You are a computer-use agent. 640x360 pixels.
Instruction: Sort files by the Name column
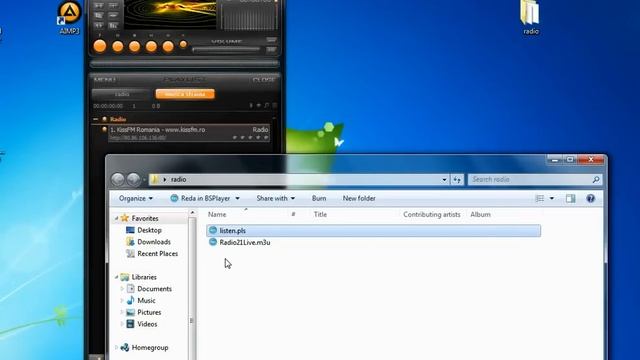point(217,214)
